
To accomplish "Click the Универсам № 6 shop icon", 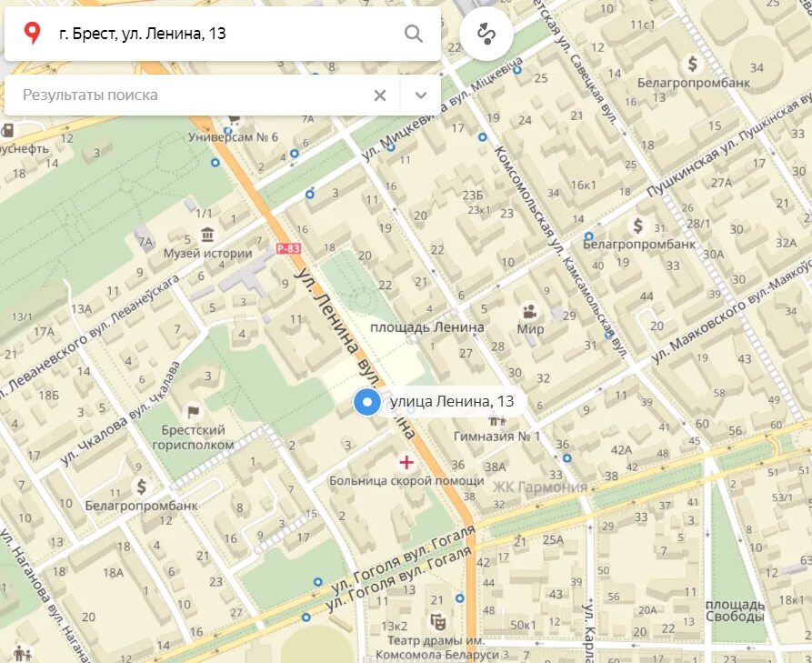I will tap(234, 119).
